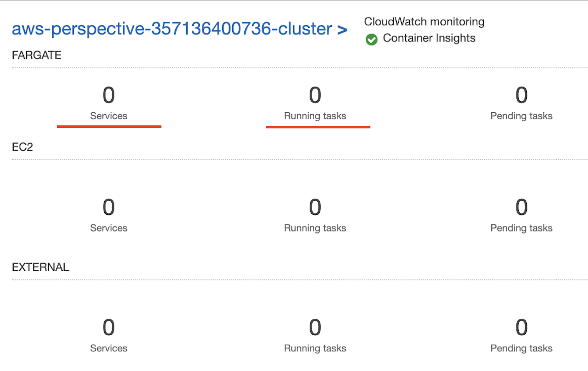
Task: Click the CloudWatch monitoring heading
Action: (x=424, y=22)
